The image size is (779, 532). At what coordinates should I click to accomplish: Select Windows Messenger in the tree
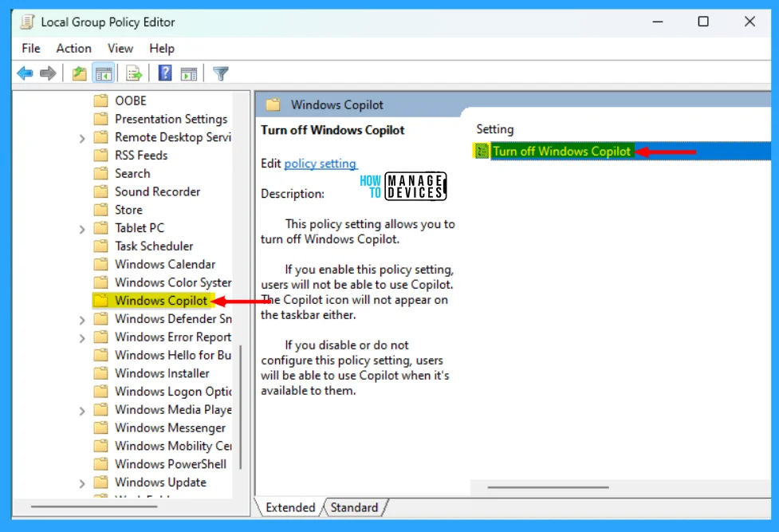pos(170,428)
